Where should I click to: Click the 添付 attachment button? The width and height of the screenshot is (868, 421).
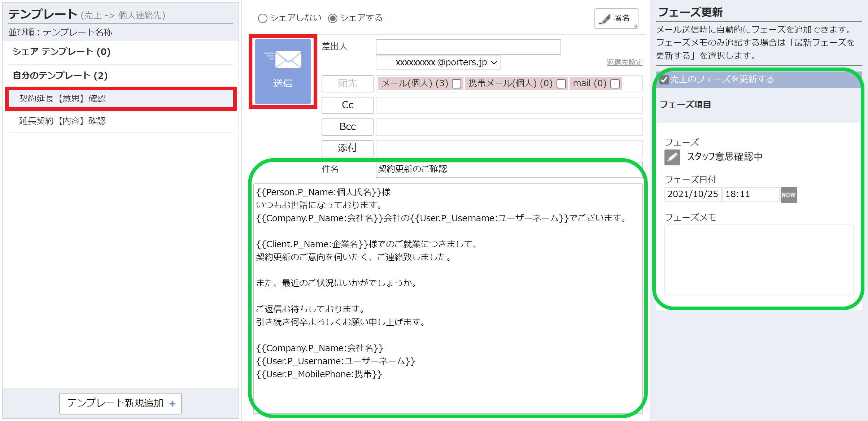347,148
